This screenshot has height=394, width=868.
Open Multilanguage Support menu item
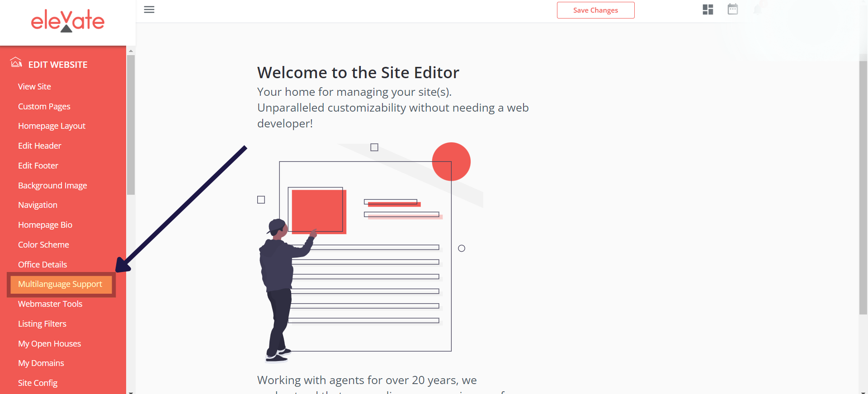tap(60, 284)
